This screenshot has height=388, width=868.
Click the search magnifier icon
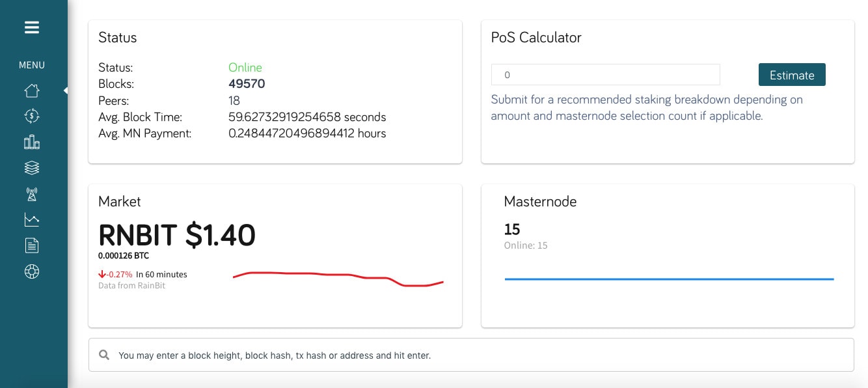104,355
